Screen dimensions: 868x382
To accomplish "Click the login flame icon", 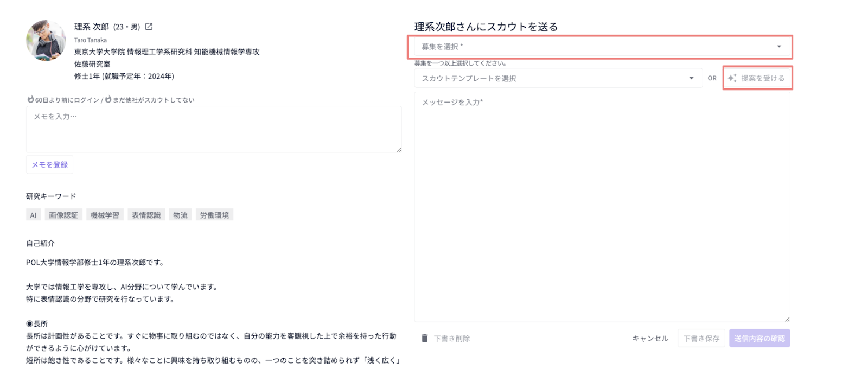I will coord(30,100).
